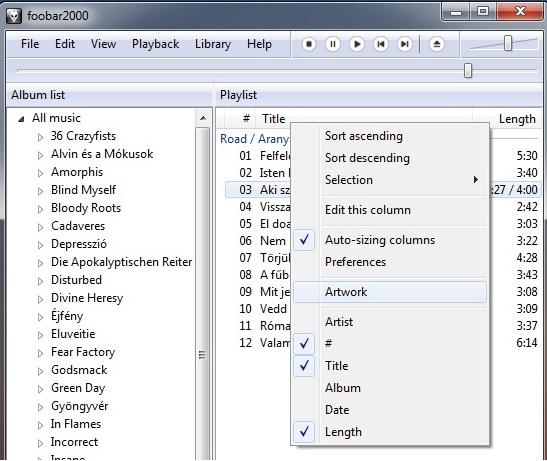The width and height of the screenshot is (547, 461).
Task: Select playing track 03 Aki sz
Action: tap(257, 190)
